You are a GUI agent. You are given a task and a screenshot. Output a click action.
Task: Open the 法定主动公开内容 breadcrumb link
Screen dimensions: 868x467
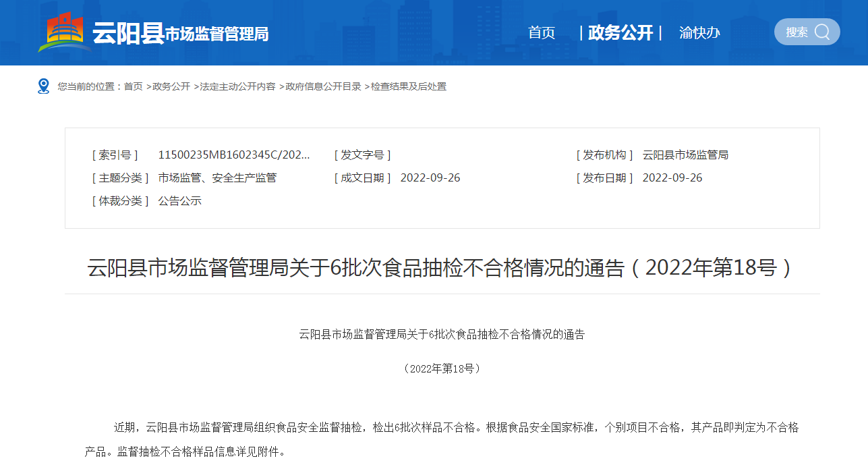point(237,86)
